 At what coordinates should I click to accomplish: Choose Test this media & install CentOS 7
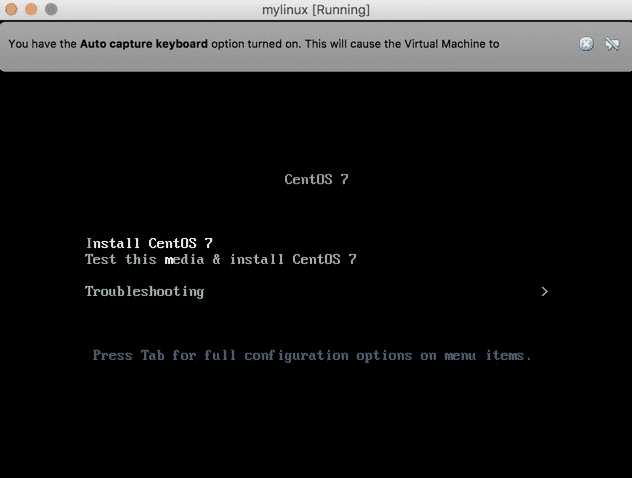[x=220, y=259]
